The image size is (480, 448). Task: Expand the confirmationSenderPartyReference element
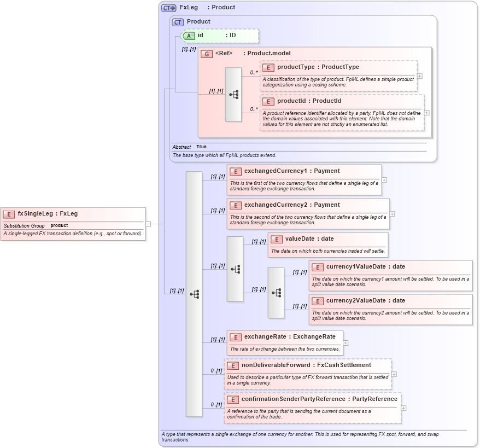(403, 408)
